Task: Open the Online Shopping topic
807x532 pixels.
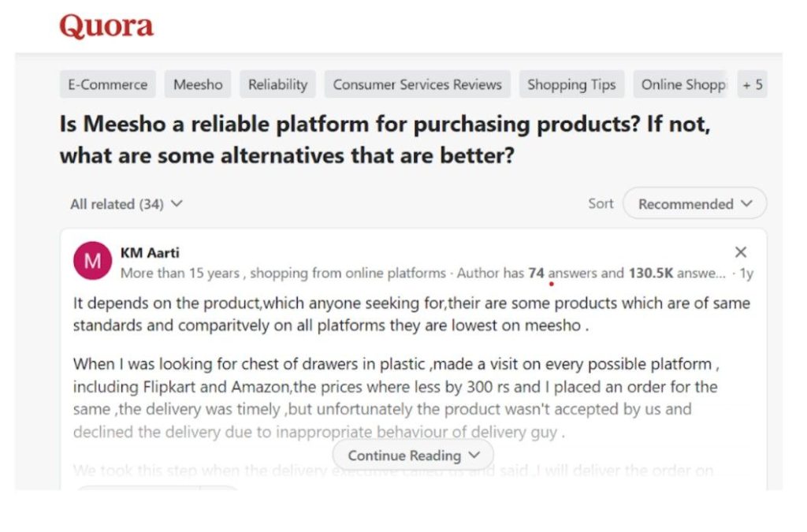Action: click(681, 84)
